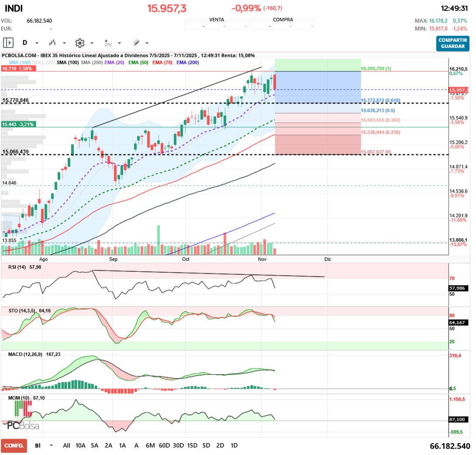Click the COMPARTIR GUARDAR button

[452, 44]
